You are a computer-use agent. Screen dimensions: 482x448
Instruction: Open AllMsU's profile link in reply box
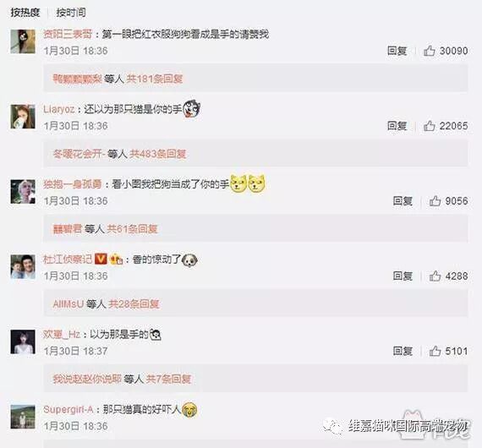[68, 304]
